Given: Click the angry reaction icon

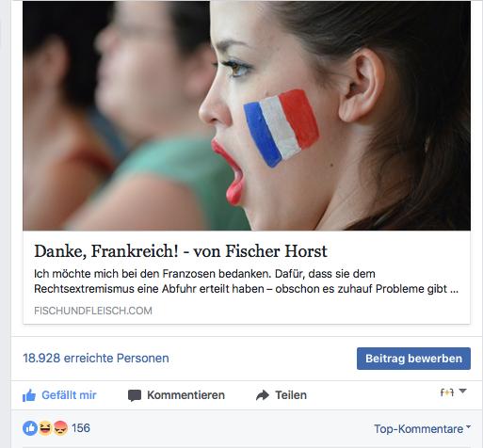Looking at the screenshot, I should 60,428.
